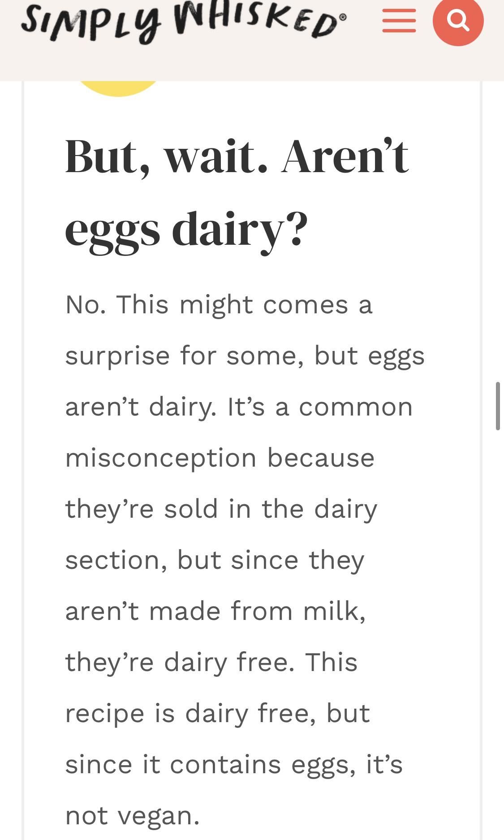Image resolution: width=504 pixels, height=840 pixels.
Task: Click the "But, wait. Aren't" heading line
Action: [x=237, y=157]
